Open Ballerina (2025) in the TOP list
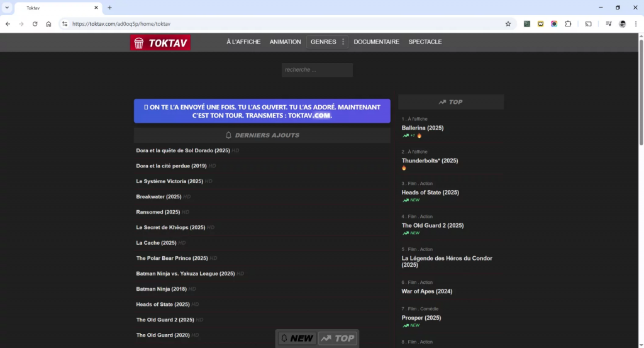This screenshot has width=644, height=348. 423,128
